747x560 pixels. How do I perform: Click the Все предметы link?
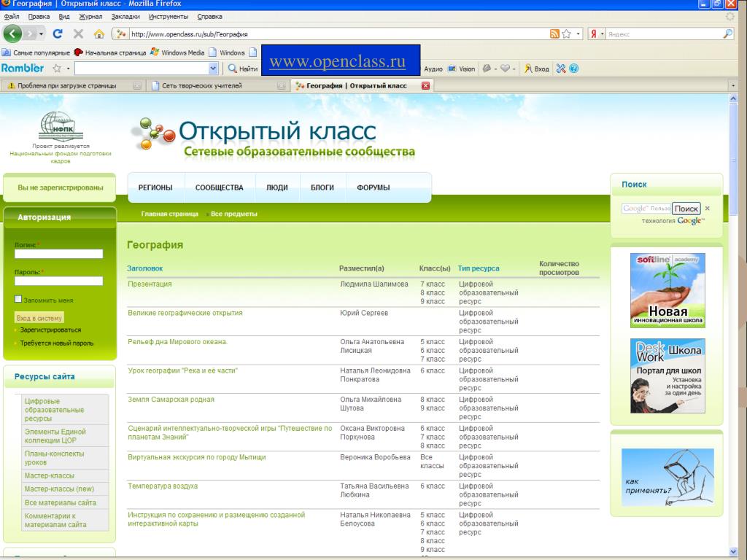[x=234, y=214]
